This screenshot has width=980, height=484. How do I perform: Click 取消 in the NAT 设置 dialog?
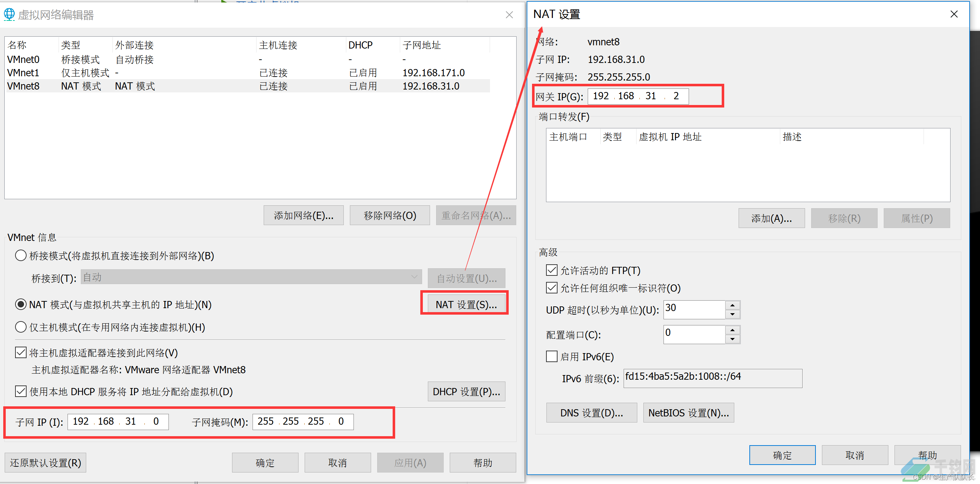[x=855, y=455]
